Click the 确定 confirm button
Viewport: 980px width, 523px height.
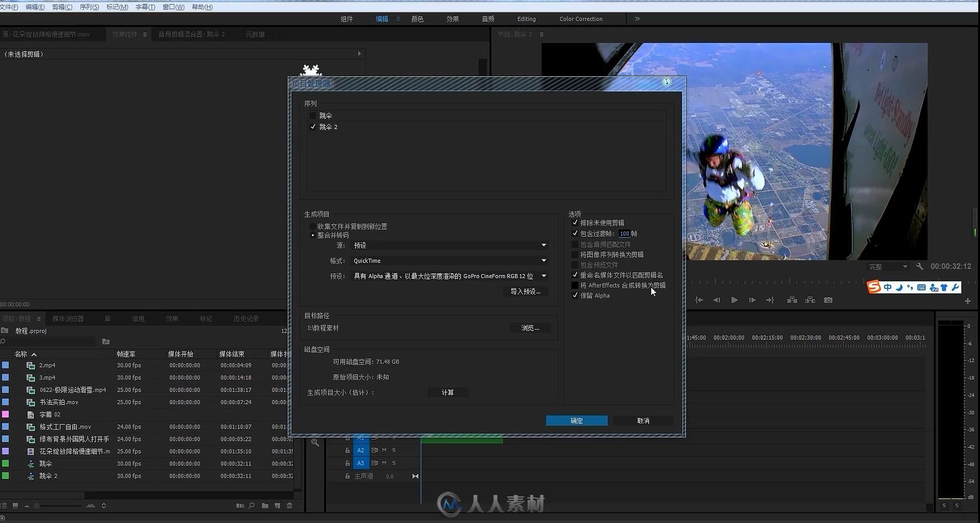tap(576, 421)
